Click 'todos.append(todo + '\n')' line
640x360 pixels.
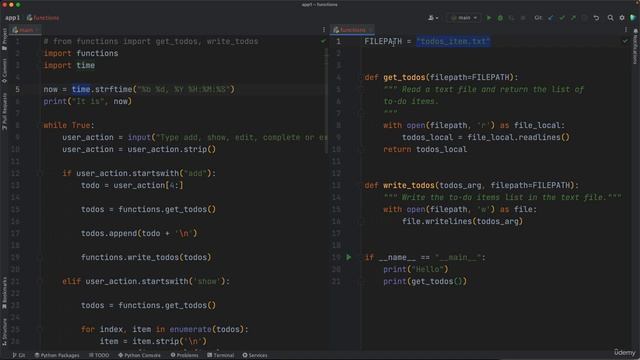(139, 233)
